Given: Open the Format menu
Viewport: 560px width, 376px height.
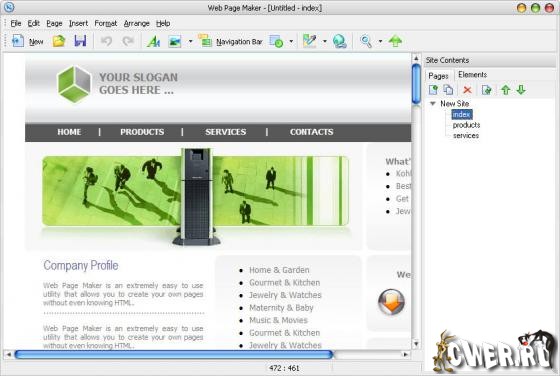Looking at the screenshot, I should coord(106,24).
